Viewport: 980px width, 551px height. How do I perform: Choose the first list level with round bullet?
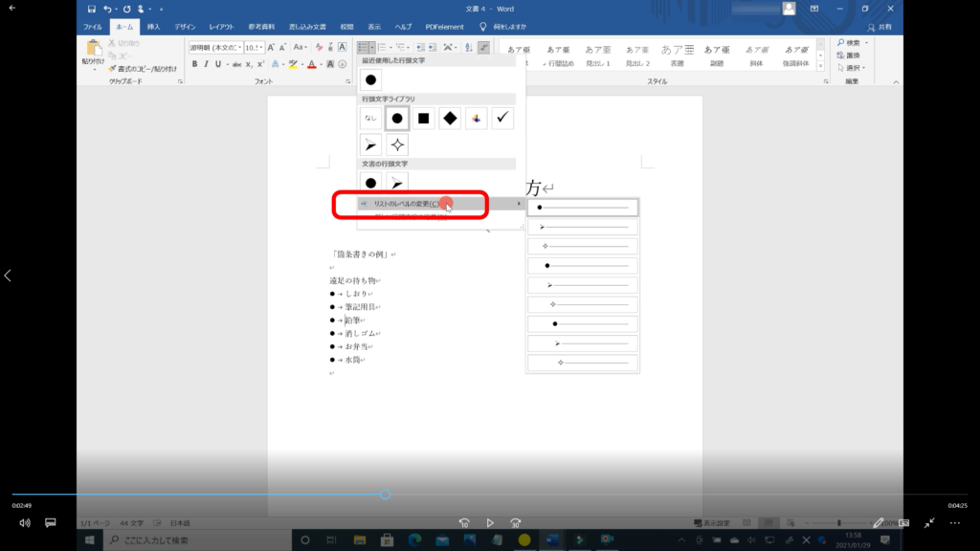pyautogui.click(x=582, y=207)
